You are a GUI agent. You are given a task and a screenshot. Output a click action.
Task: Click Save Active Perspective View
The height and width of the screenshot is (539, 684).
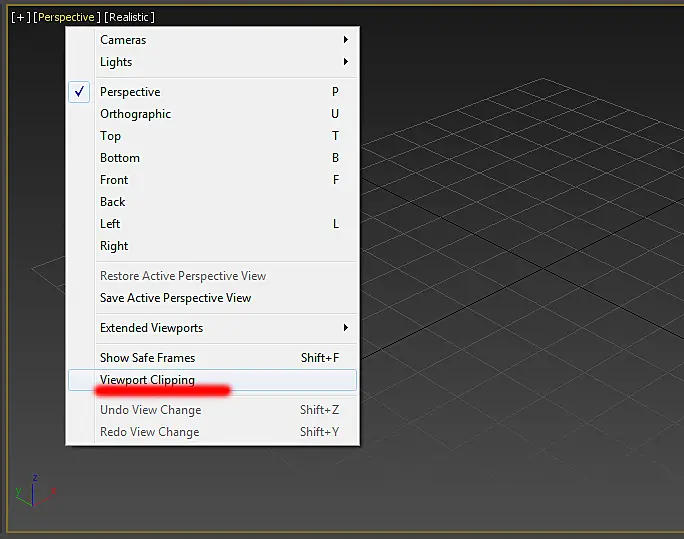click(x=212, y=297)
